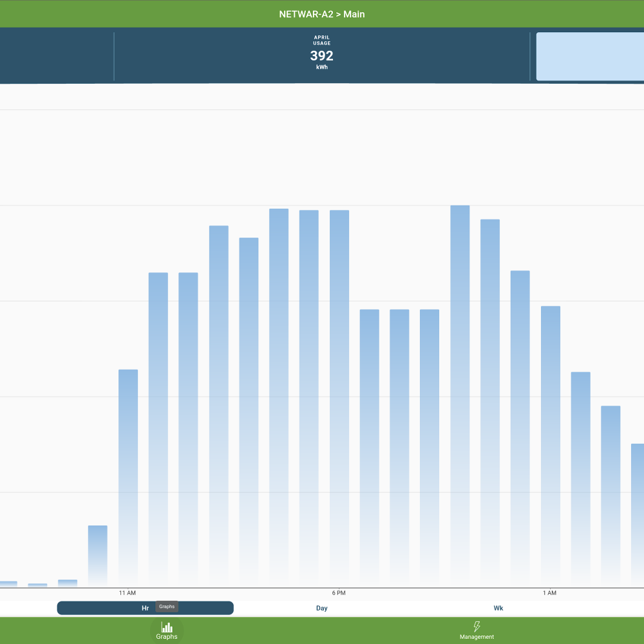Click the bar immediately left of 6 PM
644x644 pixels.
[309, 399]
